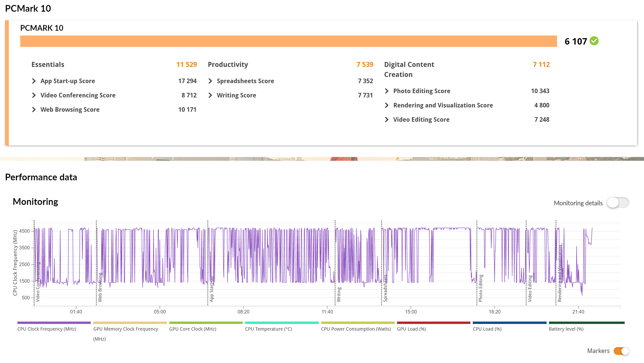Click the green valid score checkmark icon
Image resolution: width=644 pixels, height=363 pixels.
click(x=594, y=41)
